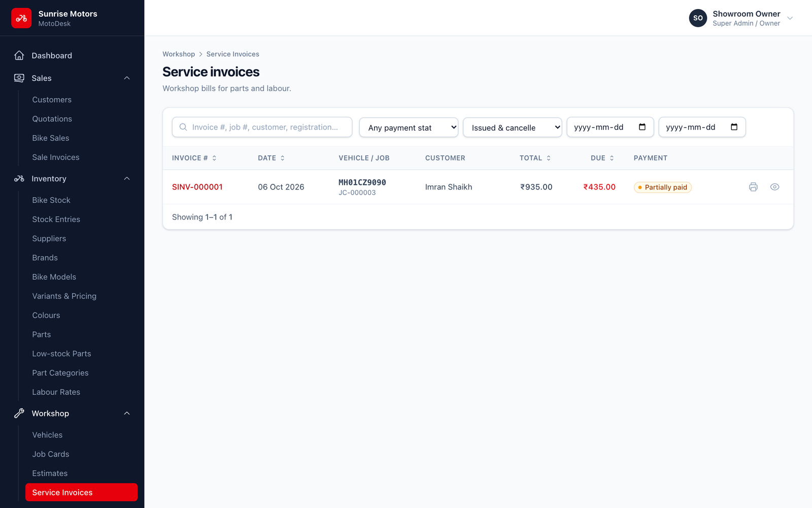The width and height of the screenshot is (812, 508).
Task: Click the Partially paid status badge
Action: (663, 187)
